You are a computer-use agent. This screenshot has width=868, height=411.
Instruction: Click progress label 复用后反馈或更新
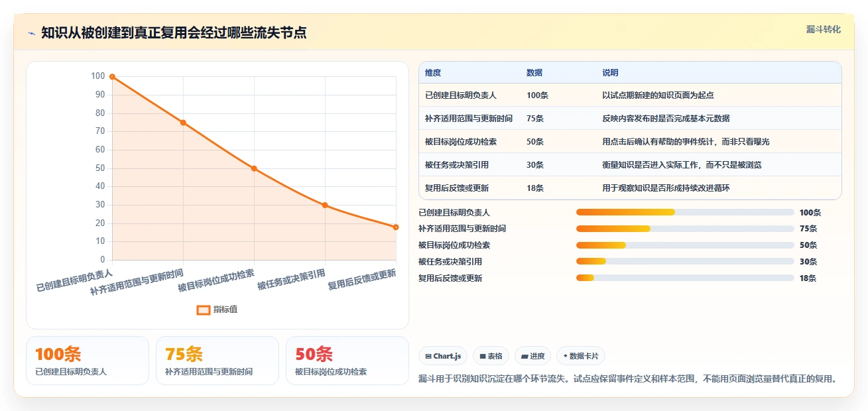(450, 278)
